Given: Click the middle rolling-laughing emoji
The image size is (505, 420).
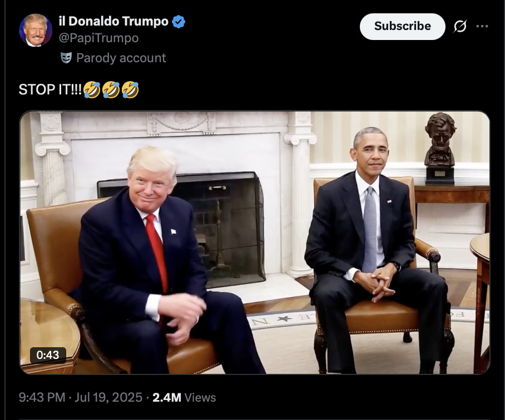Looking at the screenshot, I should pyautogui.click(x=111, y=90).
